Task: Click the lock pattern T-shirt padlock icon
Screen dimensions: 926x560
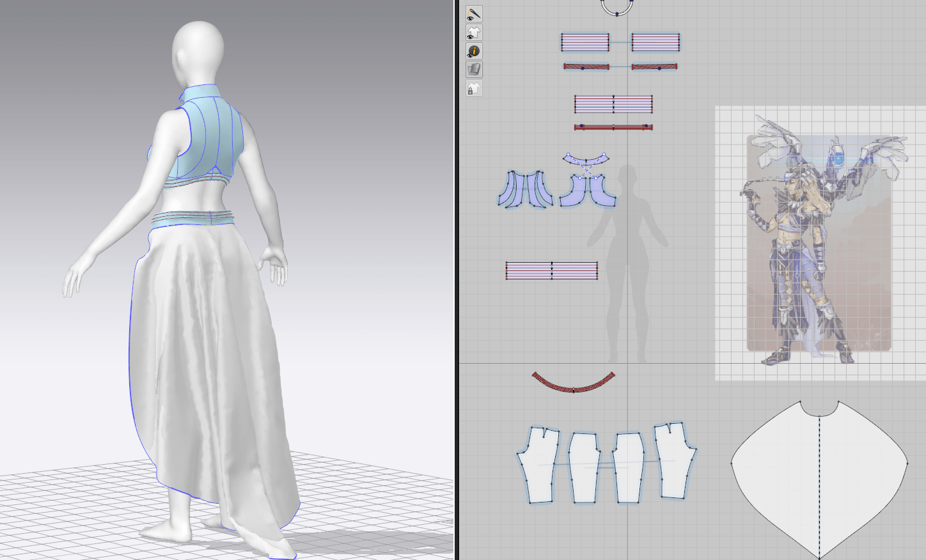Action: pos(473,89)
